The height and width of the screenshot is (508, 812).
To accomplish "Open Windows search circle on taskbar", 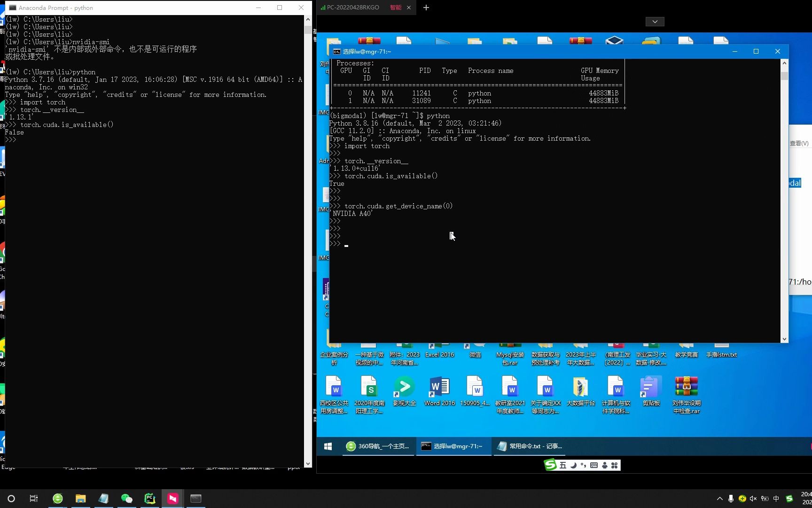I will 11,499.
